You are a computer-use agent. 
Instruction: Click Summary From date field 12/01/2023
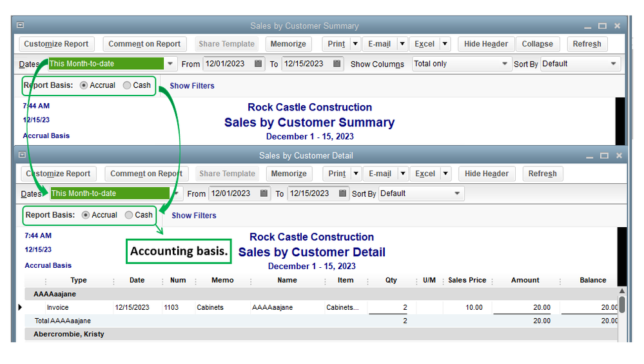coord(228,64)
